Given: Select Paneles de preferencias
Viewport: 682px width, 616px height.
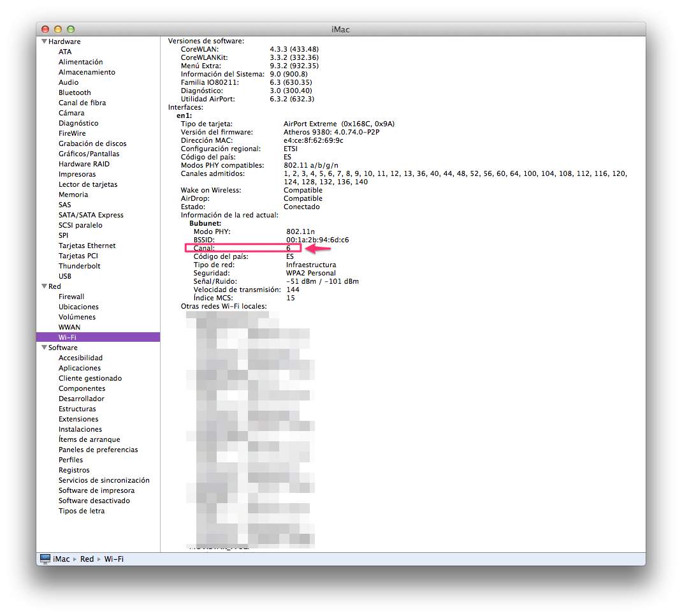Looking at the screenshot, I should [98, 450].
